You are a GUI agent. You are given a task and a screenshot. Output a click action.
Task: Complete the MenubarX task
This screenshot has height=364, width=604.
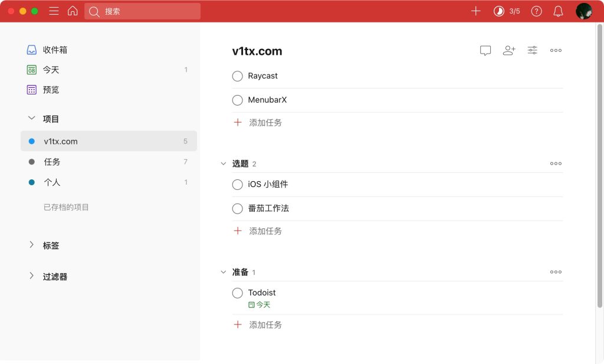coord(237,100)
